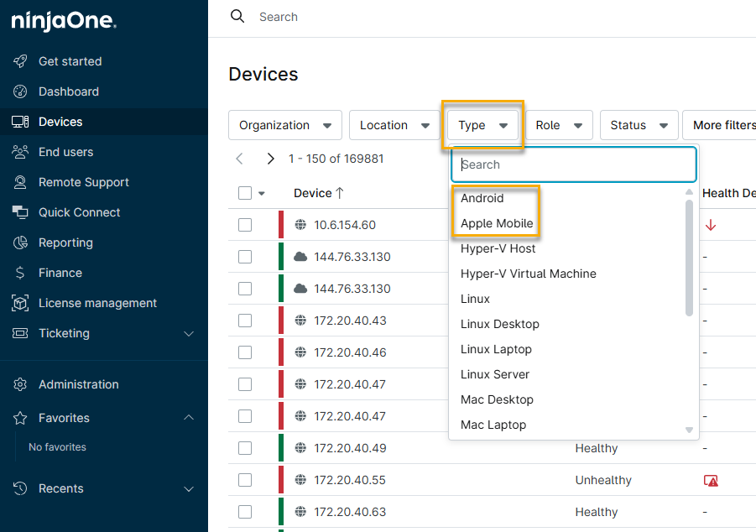Click the End users people icon
The image size is (756, 532).
point(21,152)
